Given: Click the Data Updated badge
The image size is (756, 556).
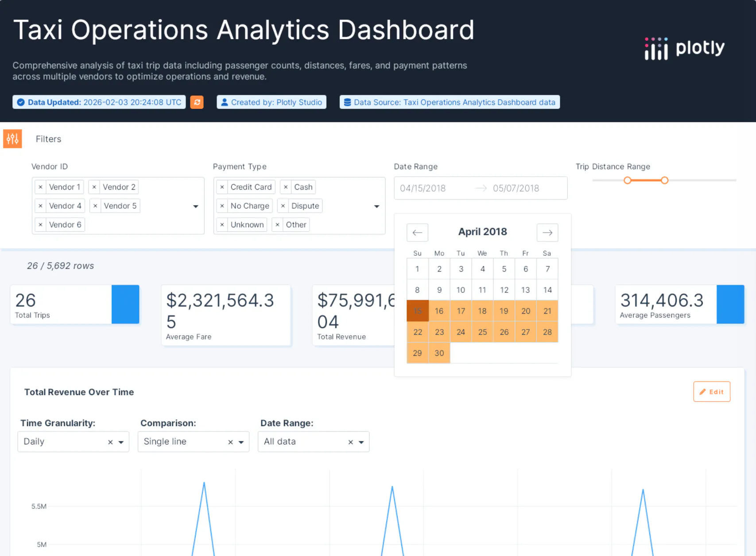Looking at the screenshot, I should tap(99, 102).
